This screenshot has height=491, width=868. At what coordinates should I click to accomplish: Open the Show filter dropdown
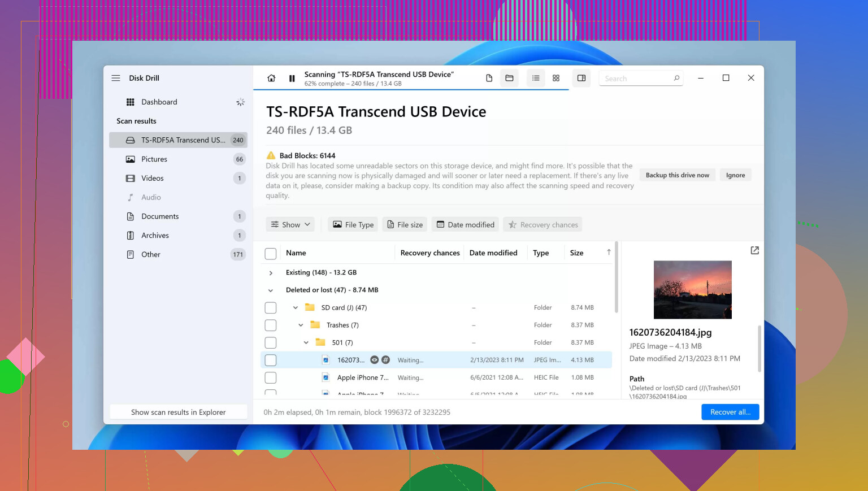coord(290,225)
